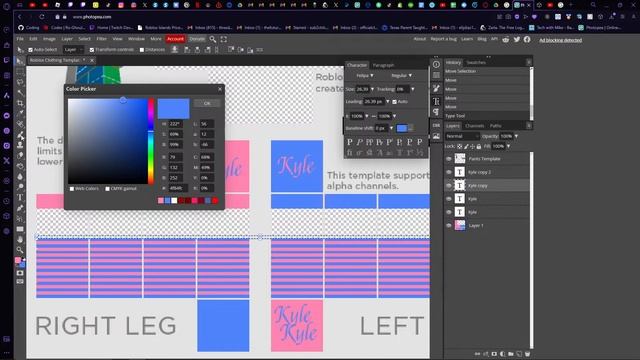The width and height of the screenshot is (640, 360).
Task: Open the CSS panel icon
Action: (436, 125)
